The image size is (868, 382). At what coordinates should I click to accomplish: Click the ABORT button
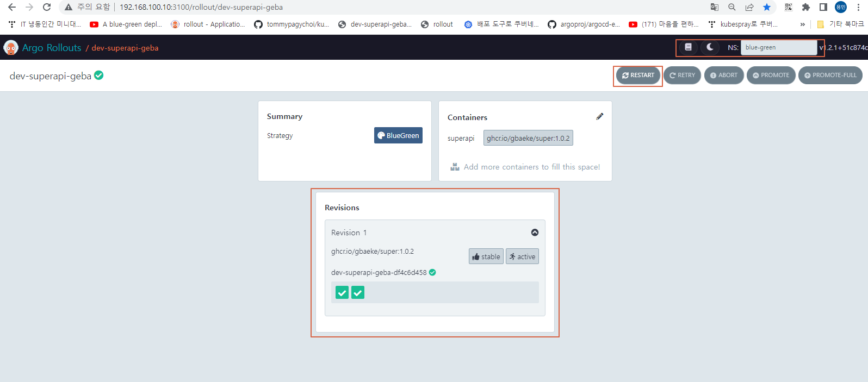(x=724, y=76)
